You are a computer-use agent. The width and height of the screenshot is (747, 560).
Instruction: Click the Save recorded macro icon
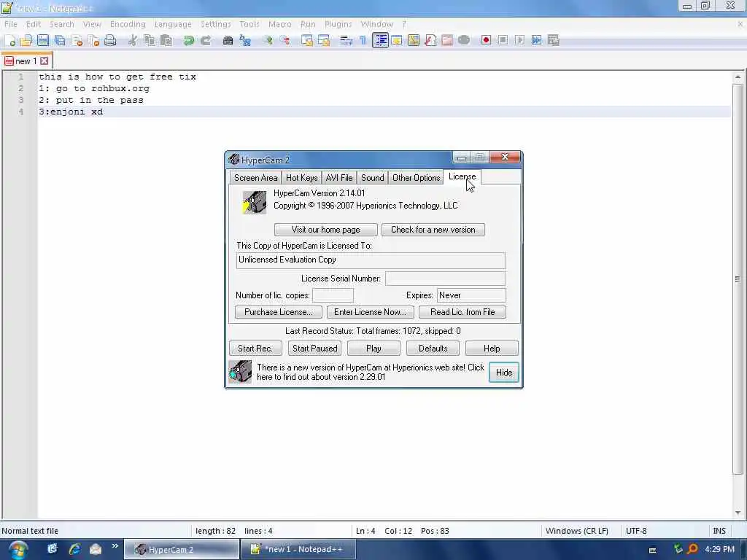554,41
